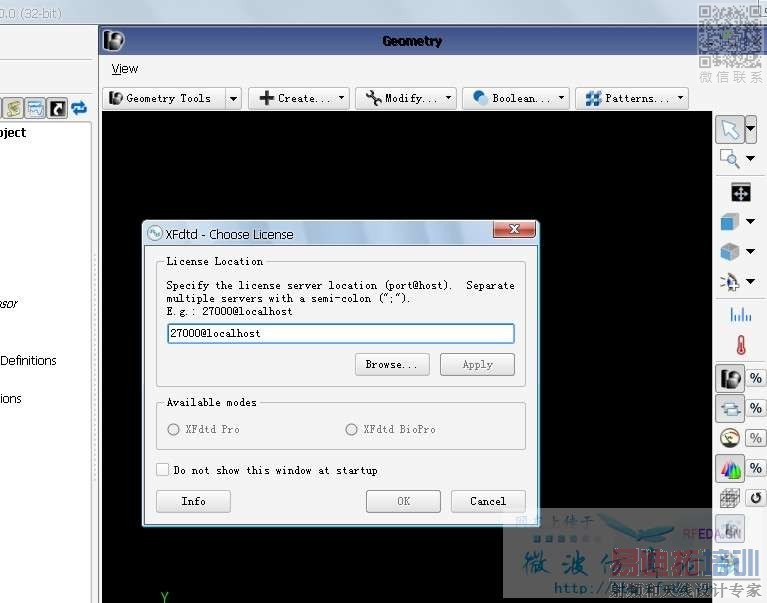Click OK in Choose License dialog
Image resolution: width=767 pixels, height=603 pixels.
pos(404,501)
